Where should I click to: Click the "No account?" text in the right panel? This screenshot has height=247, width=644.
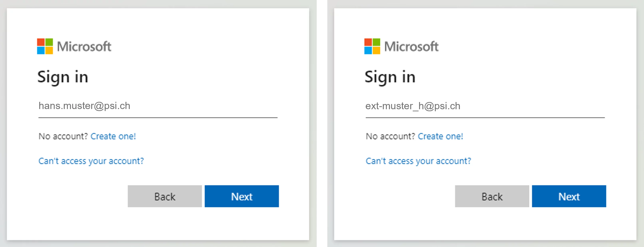pos(390,136)
